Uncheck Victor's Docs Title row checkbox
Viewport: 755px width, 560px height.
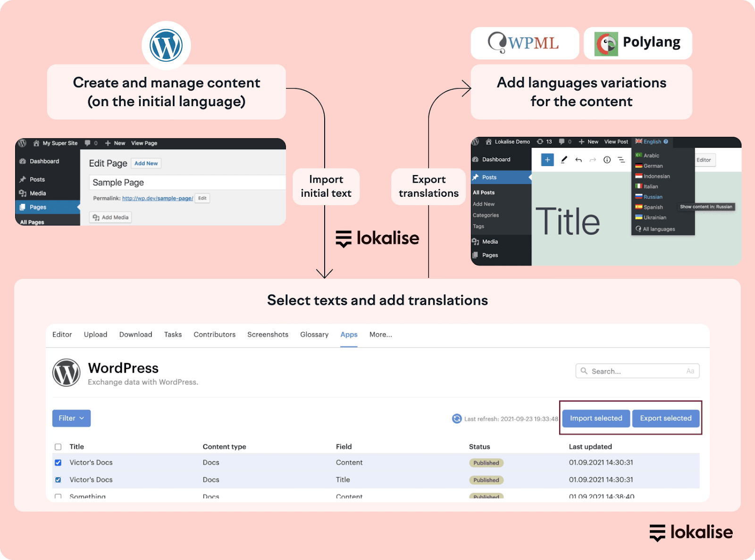coord(58,480)
